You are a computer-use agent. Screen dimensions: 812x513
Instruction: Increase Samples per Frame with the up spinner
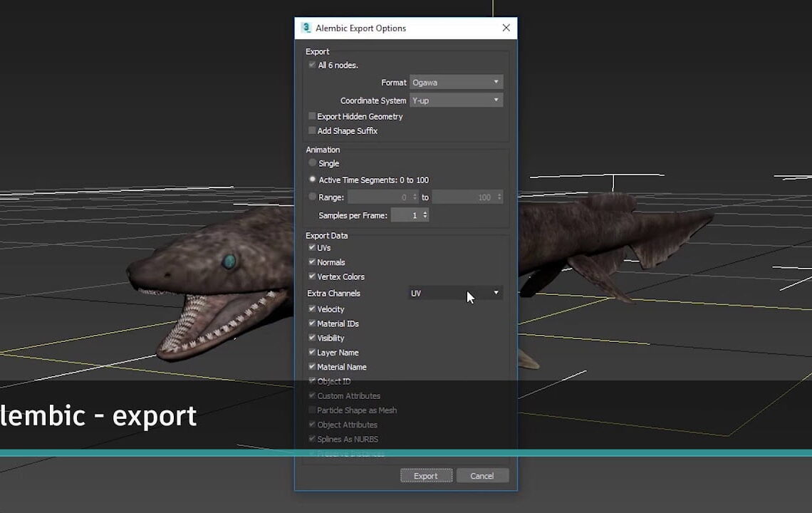coord(426,212)
